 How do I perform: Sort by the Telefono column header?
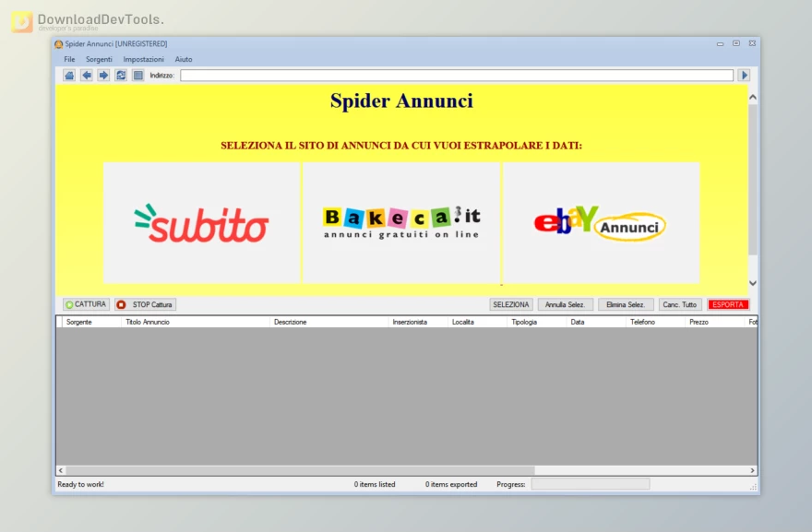(655, 322)
